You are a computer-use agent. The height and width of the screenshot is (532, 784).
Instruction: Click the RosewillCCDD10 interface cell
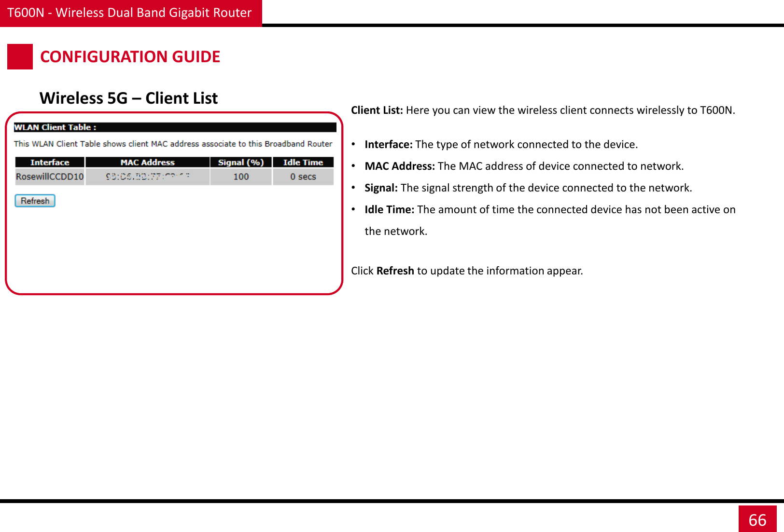tap(50, 177)
